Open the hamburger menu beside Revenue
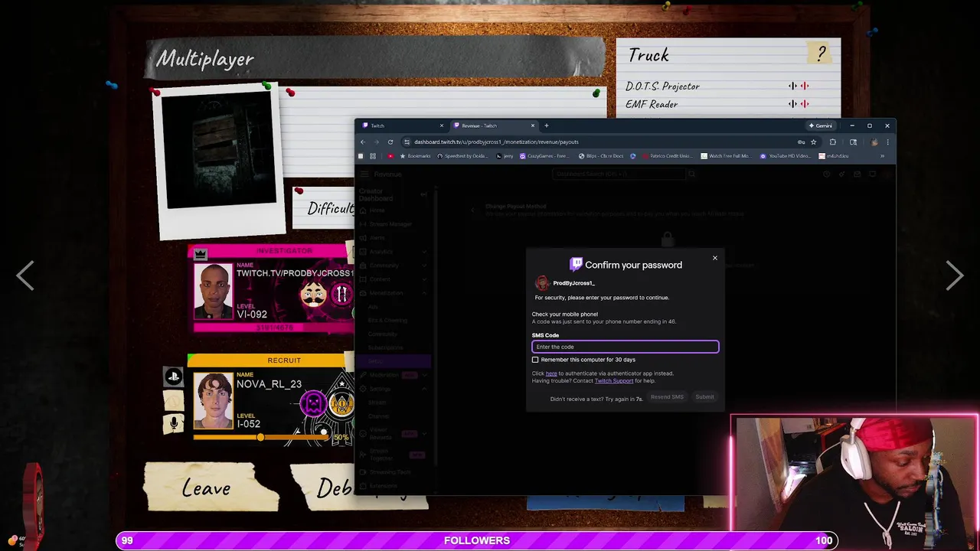Screen dimensions: 980x551 tap(364, 174)
